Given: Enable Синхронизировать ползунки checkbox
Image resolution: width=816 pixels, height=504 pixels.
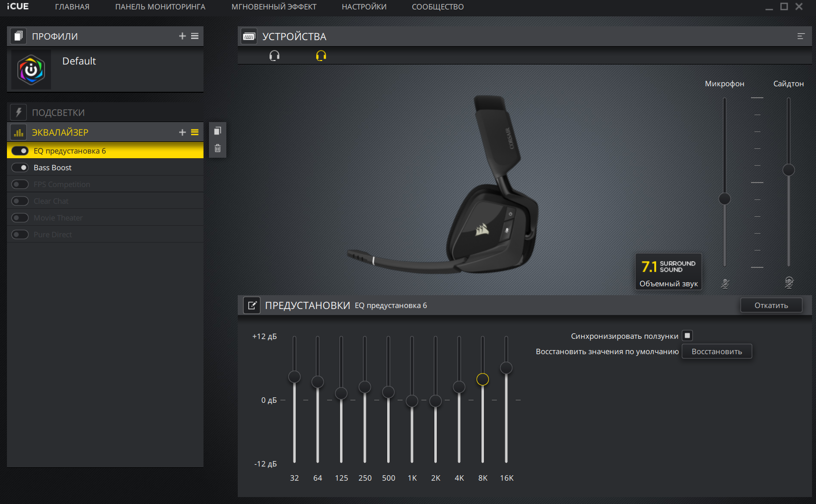Looking at the screenshot, I should (x=687, y=336).
